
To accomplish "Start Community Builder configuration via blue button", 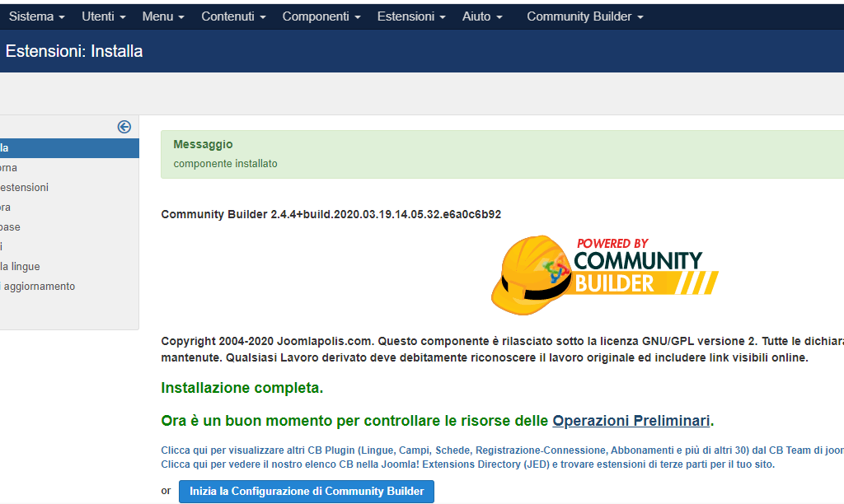I will click(x=307, y=492).
